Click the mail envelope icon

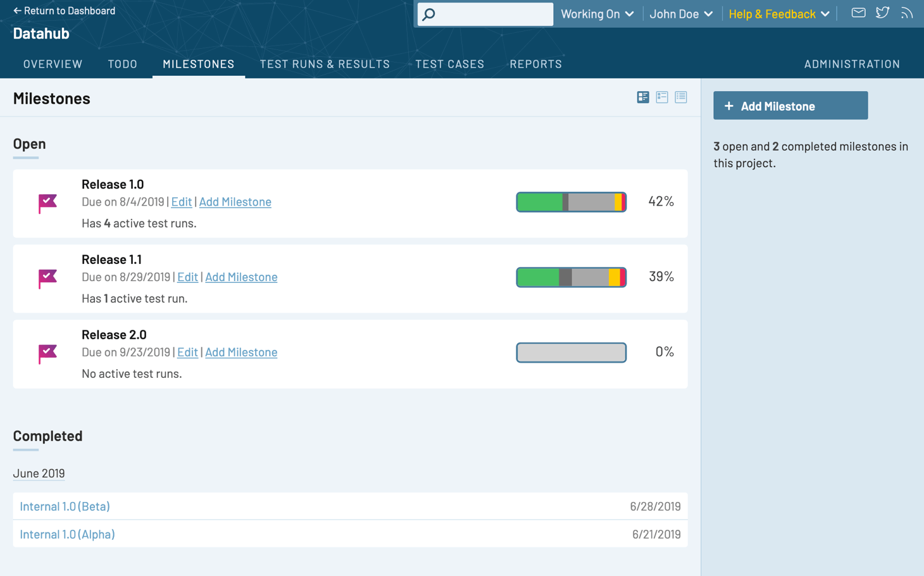coord(858,13)
